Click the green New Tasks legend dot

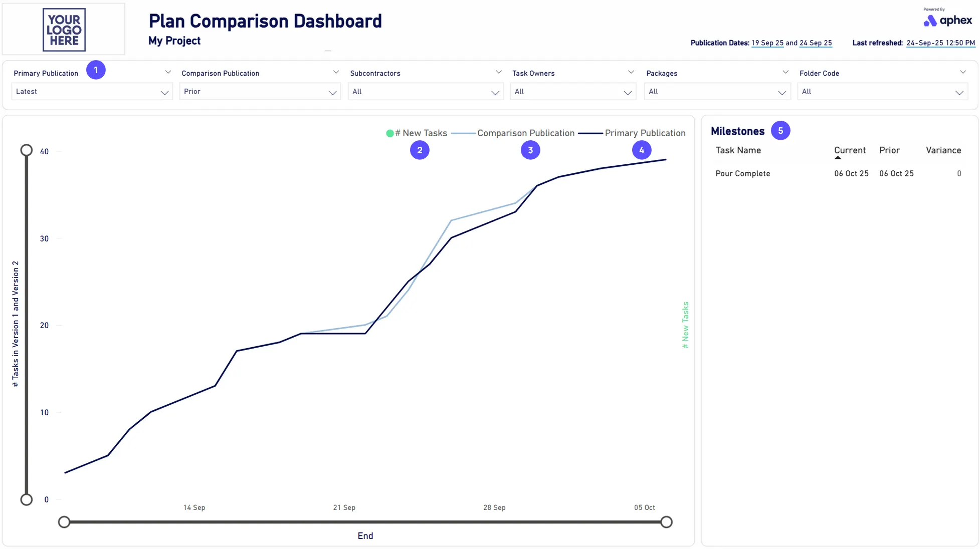[389, 134]
